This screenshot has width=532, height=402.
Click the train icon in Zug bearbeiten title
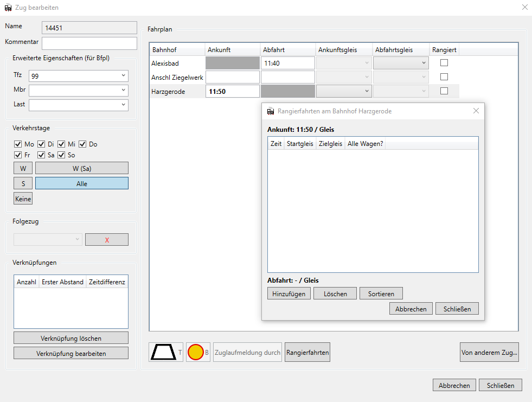tap(8, 8)
